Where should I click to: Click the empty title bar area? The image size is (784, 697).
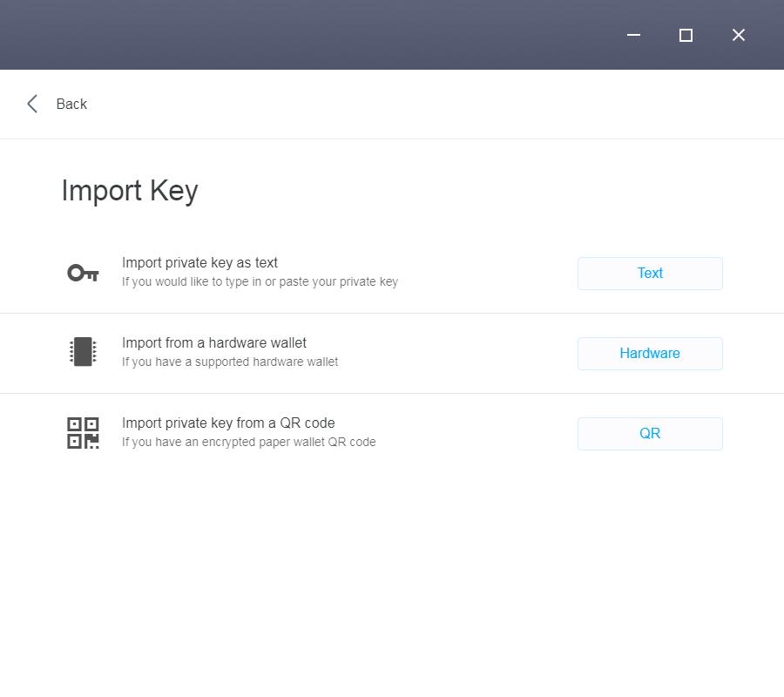[x=305, y=35]
